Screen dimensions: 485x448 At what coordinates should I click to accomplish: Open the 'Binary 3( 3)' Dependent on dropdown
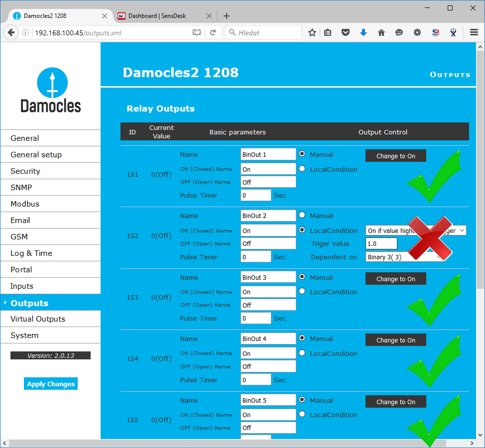coord(404,257)
